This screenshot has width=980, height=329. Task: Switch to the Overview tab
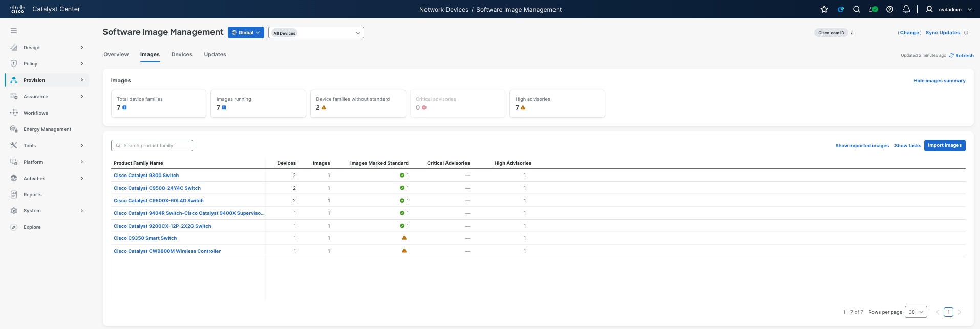point(116,54)
